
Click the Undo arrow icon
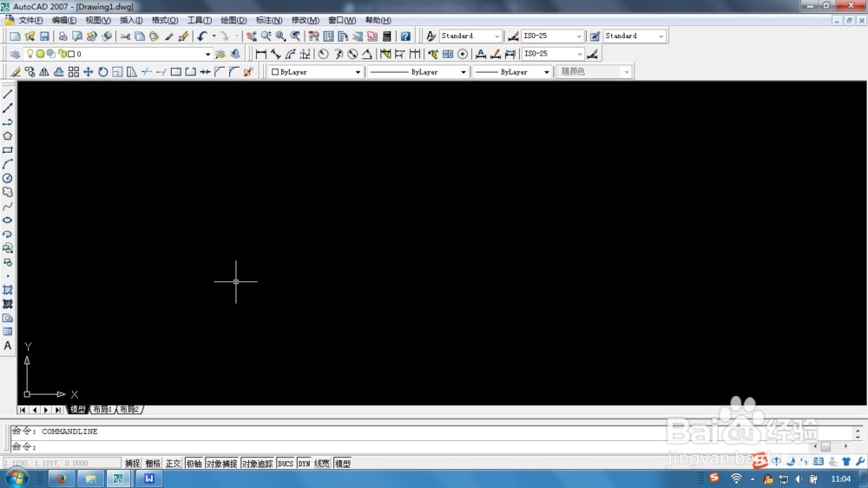click(x=202, y=36)
